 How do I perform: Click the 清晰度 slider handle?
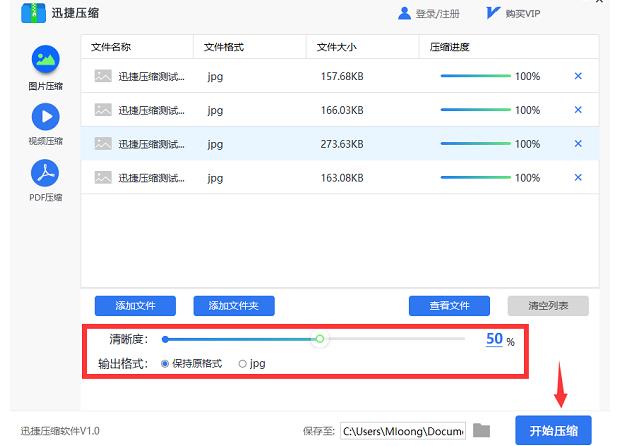(320, 340)
